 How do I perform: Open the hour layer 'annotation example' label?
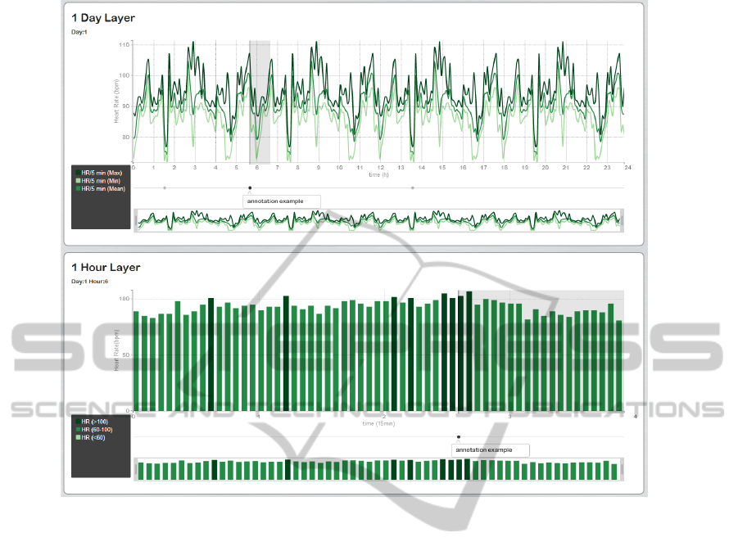490,450
